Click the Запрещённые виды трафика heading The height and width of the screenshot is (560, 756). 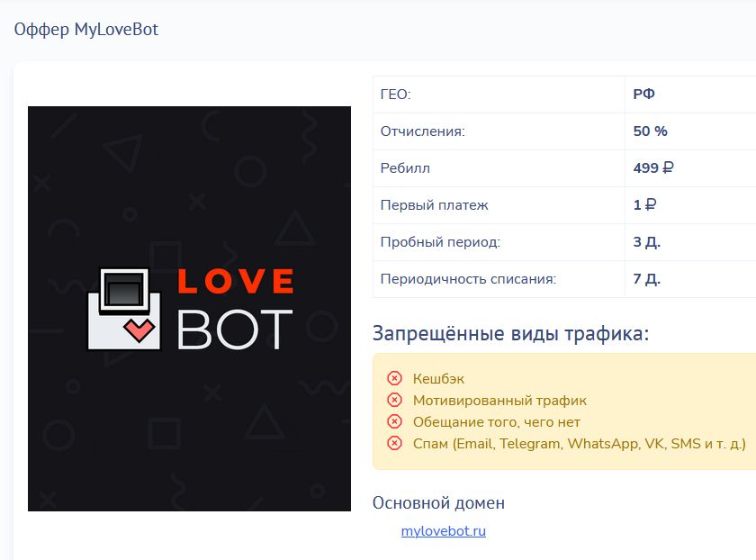click(x=510, y=334)
